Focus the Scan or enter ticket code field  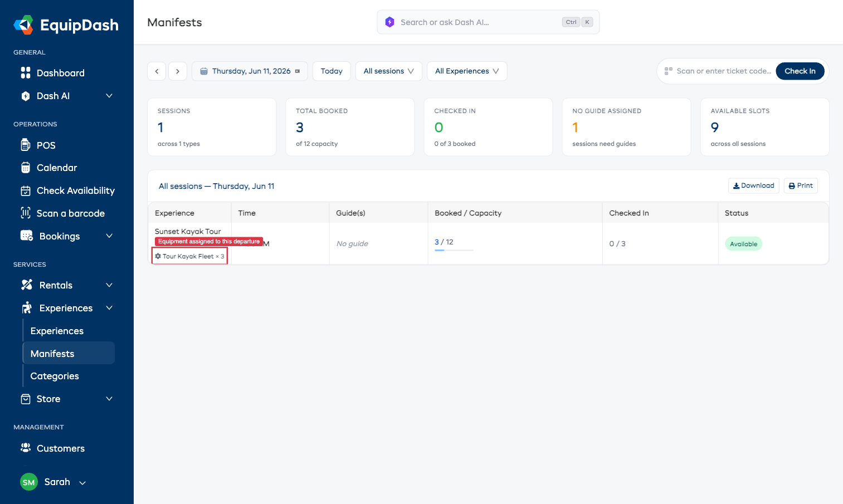[724, 71]
